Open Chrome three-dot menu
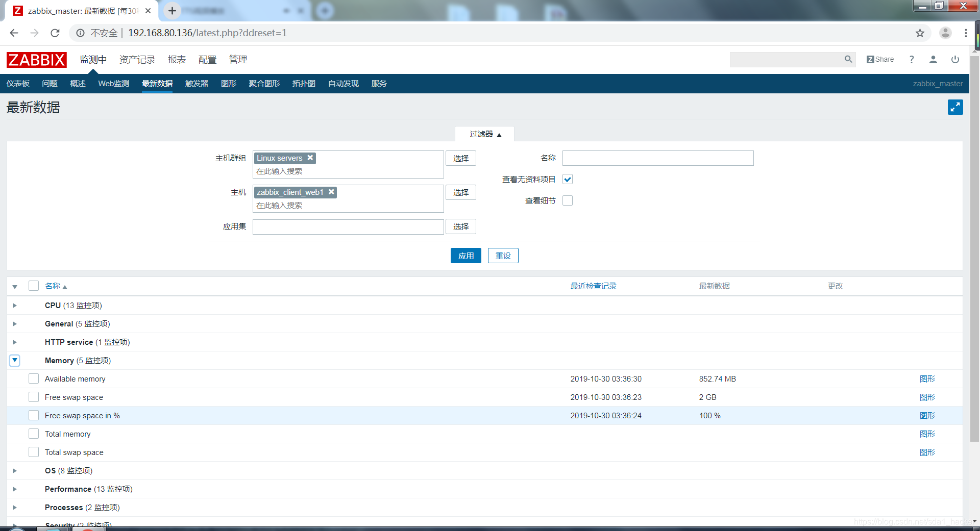 coord(966,33)
